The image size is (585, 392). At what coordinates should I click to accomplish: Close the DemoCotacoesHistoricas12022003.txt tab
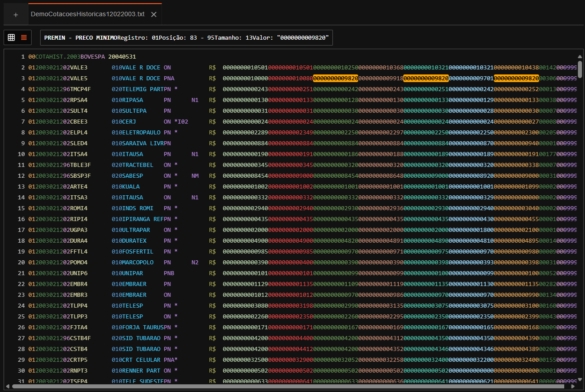pyautogui.click(x=154, y=14)
